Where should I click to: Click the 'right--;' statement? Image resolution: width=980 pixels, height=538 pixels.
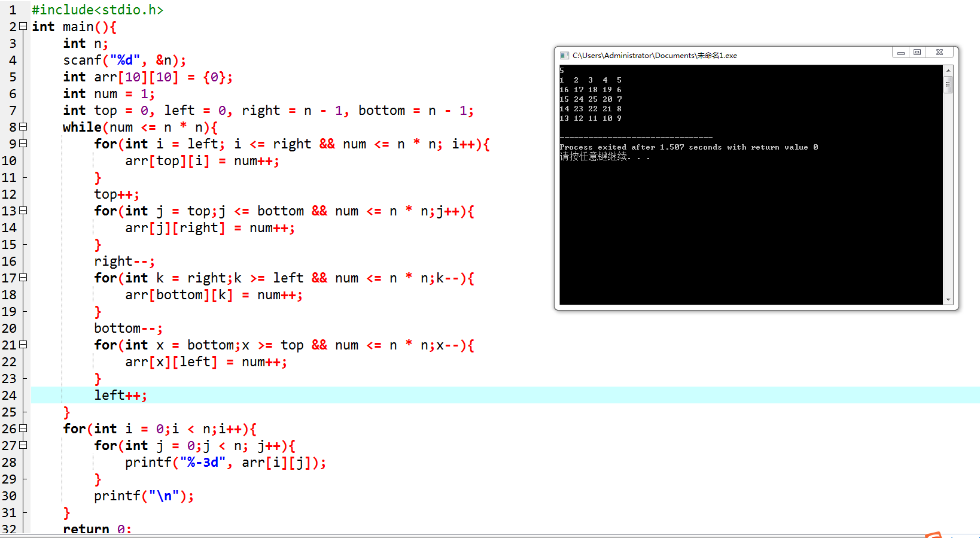pos(124,261)
